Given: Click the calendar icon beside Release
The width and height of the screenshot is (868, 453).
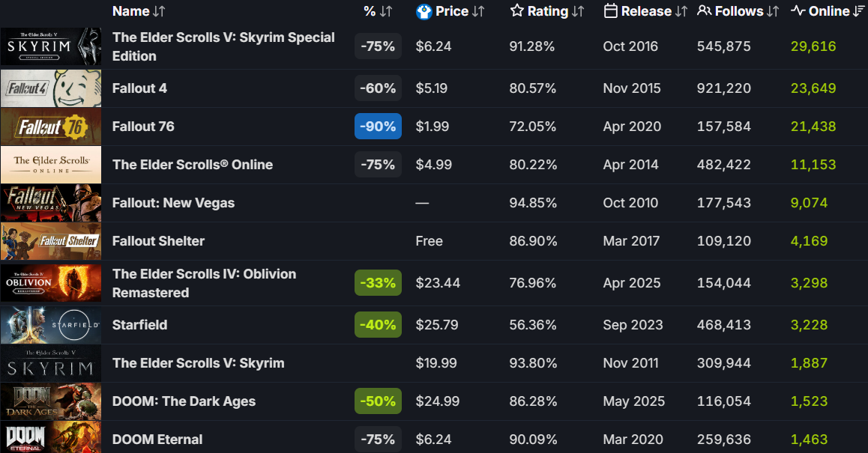Looking at the screenshot, I should (x=610, y=11).
